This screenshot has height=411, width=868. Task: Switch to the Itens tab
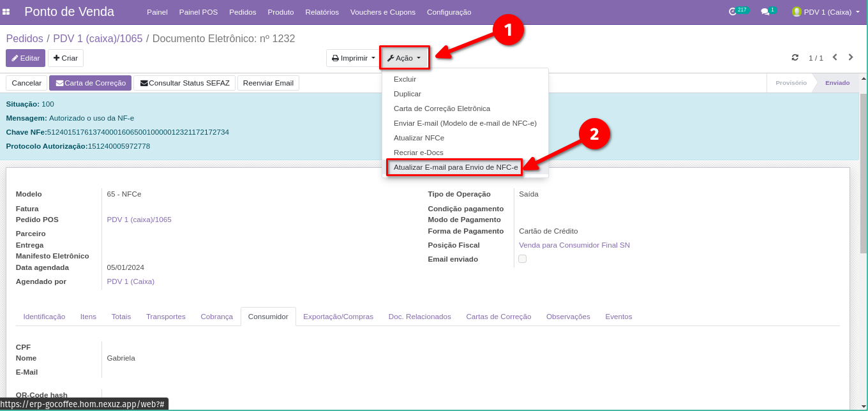click(88, 317)
